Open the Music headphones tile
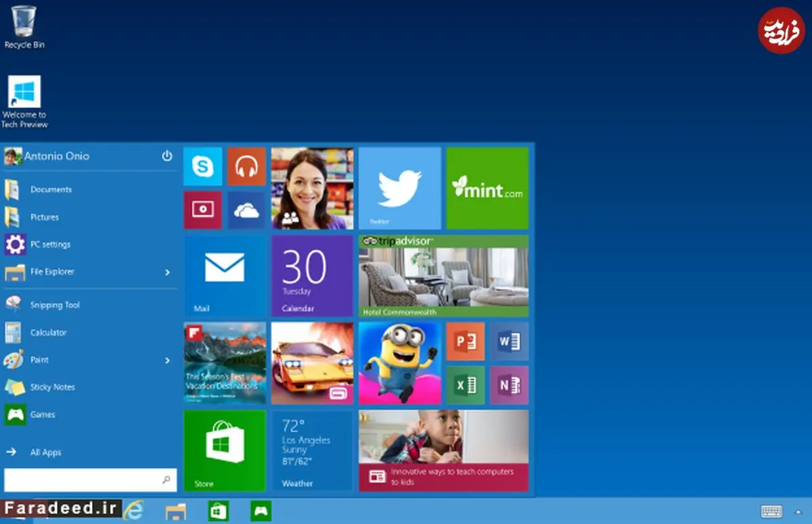Viewport: 812px width, 524px height. point(246,166)
